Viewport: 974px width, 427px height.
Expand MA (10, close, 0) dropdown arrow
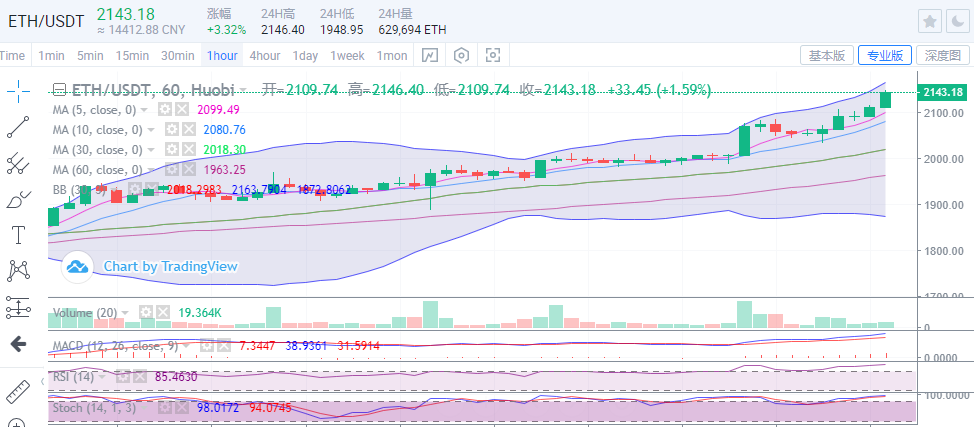[151, 130]
